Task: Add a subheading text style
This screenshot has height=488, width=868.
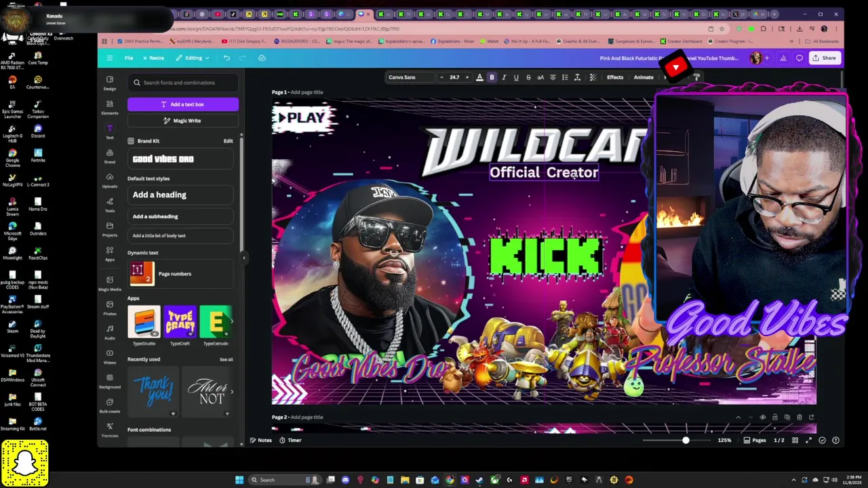Action: (180, 216)
